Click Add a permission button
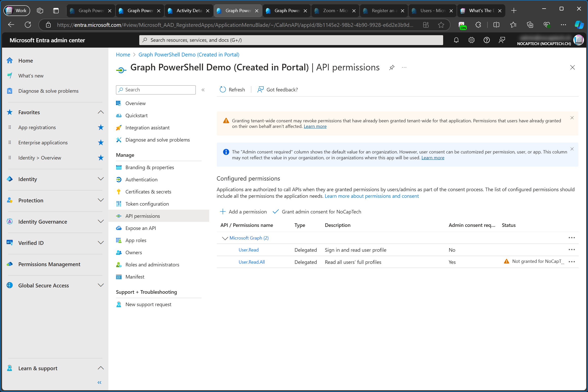The width and height of the screenshot is (588, 392). coord(243,211)
